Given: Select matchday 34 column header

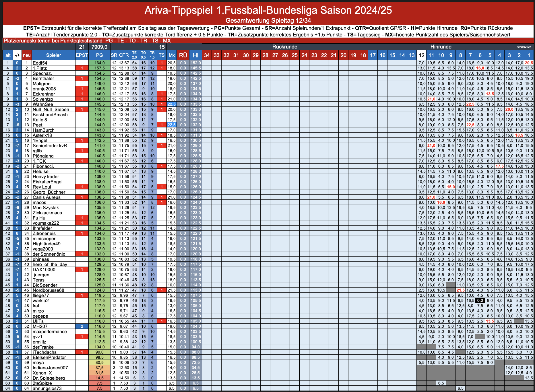Looking at the screenshot, I should pos(207,55).
